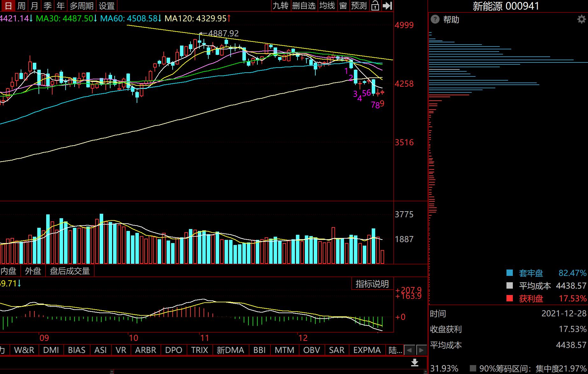Open 多周期 multi-period view
This screenshot has height=374, width=588.
[82, 6]
